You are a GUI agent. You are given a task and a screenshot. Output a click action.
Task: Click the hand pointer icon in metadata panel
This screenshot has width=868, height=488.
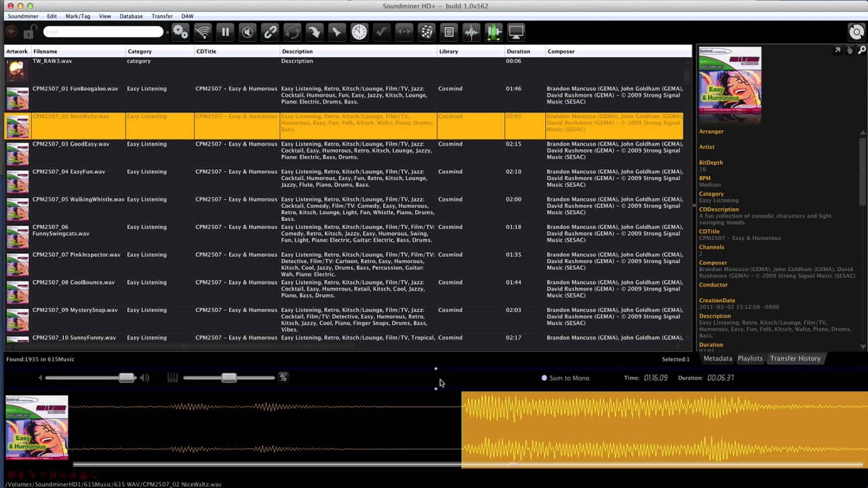(850, 50)
